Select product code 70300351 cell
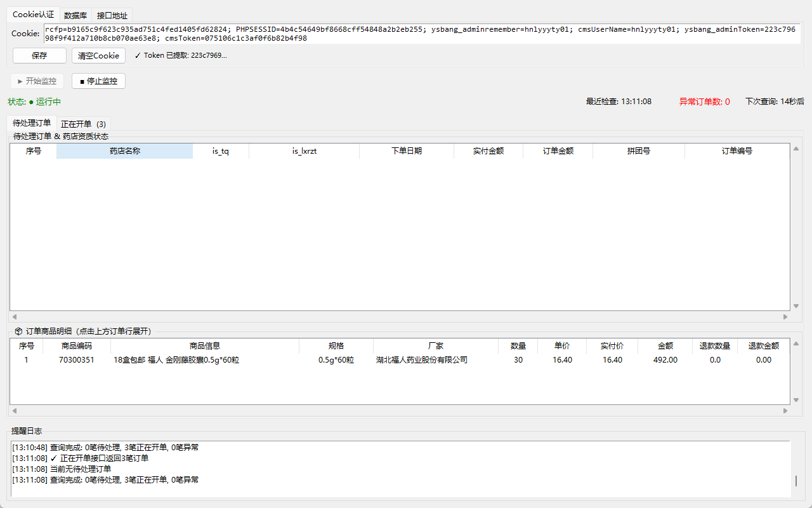Image resolution: width=812 pixels, height=508 pixels. click(x=77, y=360)
